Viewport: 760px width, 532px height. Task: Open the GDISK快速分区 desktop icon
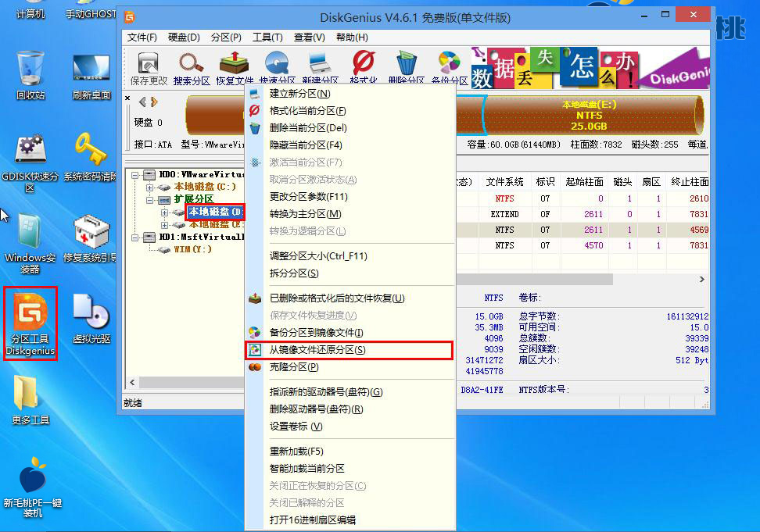pyautogui.click(x=30, y=163)
